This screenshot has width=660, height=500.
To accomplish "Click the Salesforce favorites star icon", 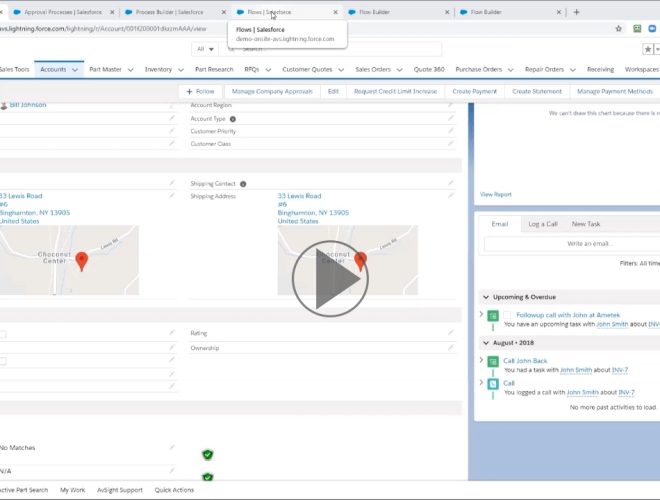I will tap(648, 49).
